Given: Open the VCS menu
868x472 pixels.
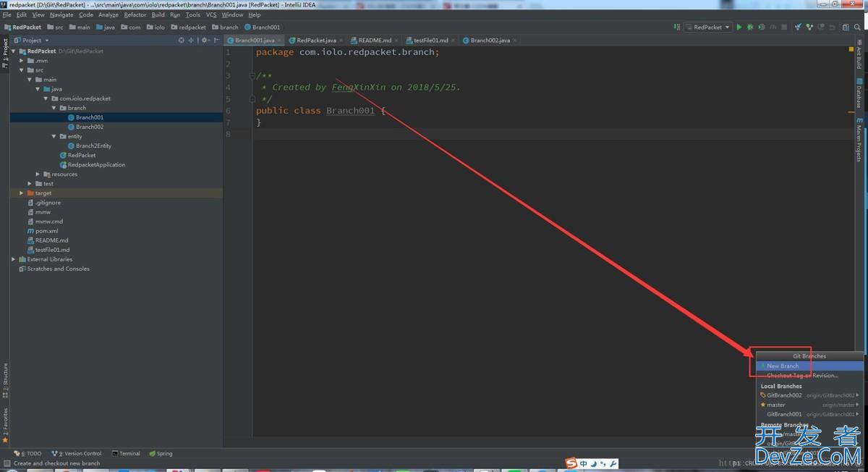Looking at the screenshot, I should point(211,14).
